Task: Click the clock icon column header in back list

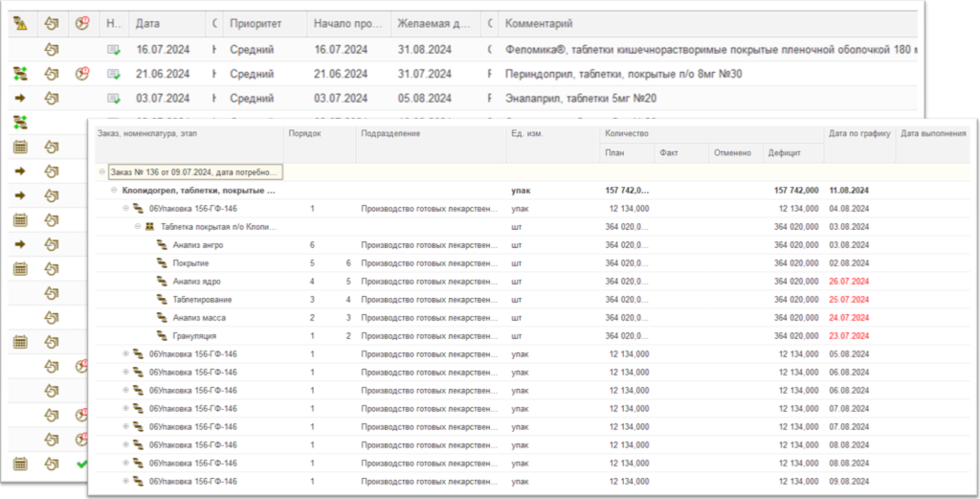Action: coord(82,24)
